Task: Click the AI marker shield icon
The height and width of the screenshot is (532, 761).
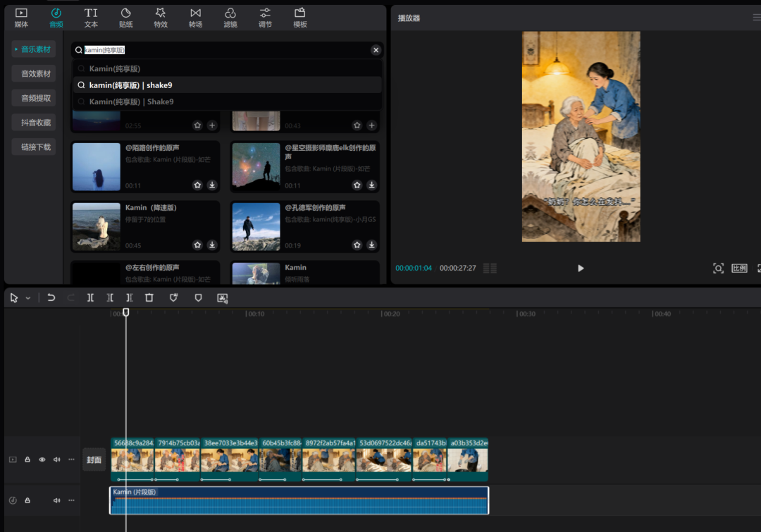Action: tap(173, 297)
